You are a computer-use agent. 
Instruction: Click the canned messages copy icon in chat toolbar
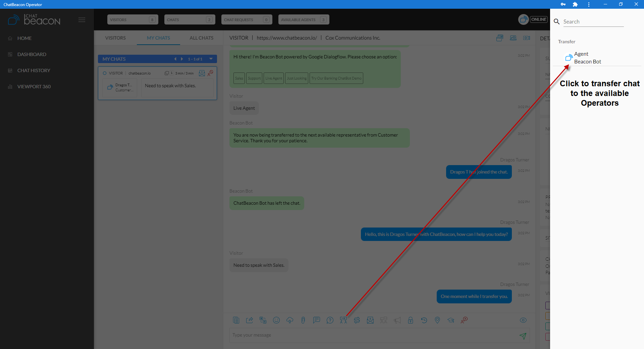pos(236,320)
